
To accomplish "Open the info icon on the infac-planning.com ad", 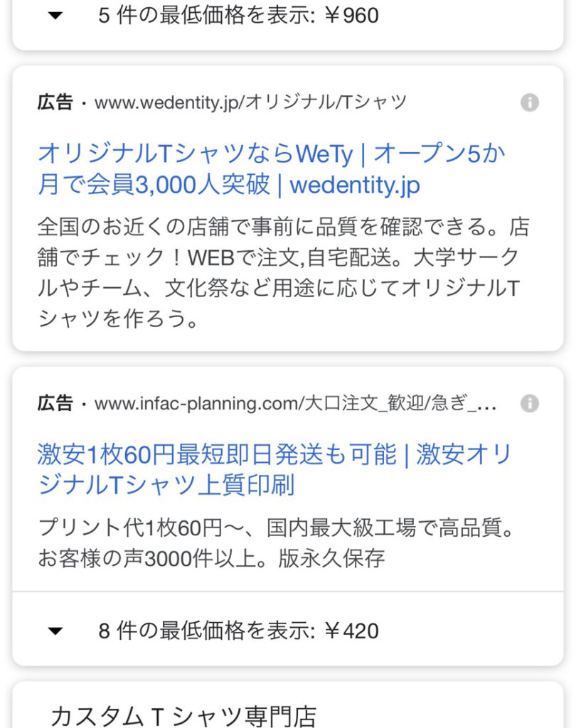I will [530, 404].
